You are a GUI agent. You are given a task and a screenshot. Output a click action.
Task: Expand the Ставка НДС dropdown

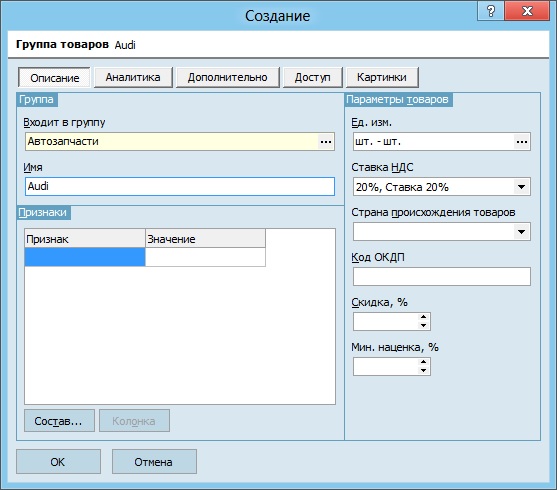[x=521, y=187]
